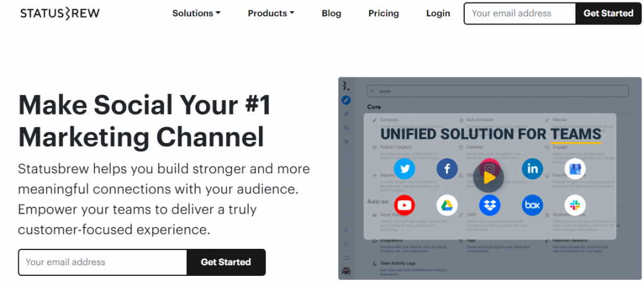
Task: Click the header Get Started button
Action: (608, 13)
